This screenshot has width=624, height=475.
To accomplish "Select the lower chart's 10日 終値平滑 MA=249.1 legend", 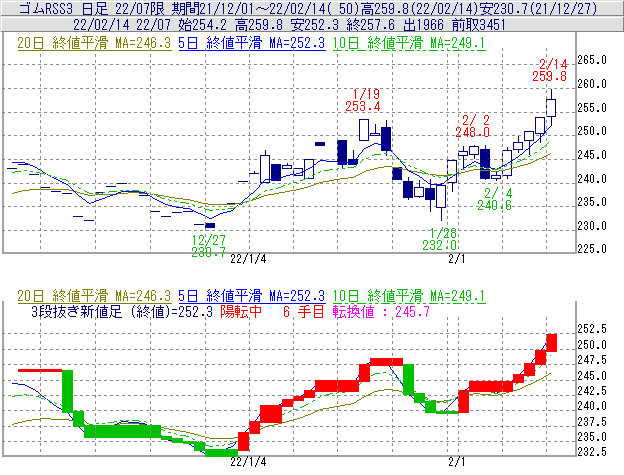I will coord(409,296).
